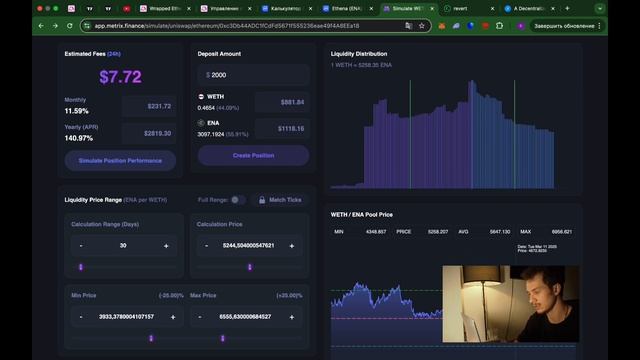Viewport: 640px width, 360px height.
Task: Open site information icon in address bar
Action: (x=87, y=26)
